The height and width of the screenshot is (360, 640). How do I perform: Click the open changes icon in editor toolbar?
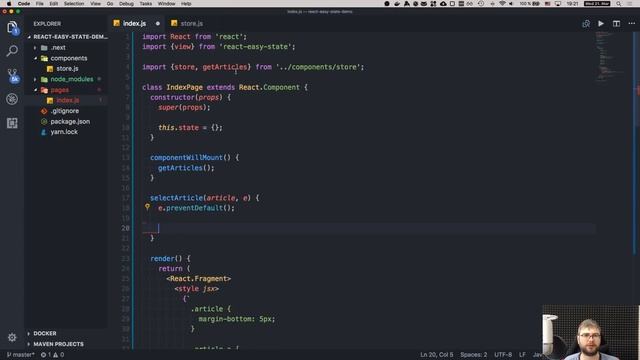click(586, 24)
